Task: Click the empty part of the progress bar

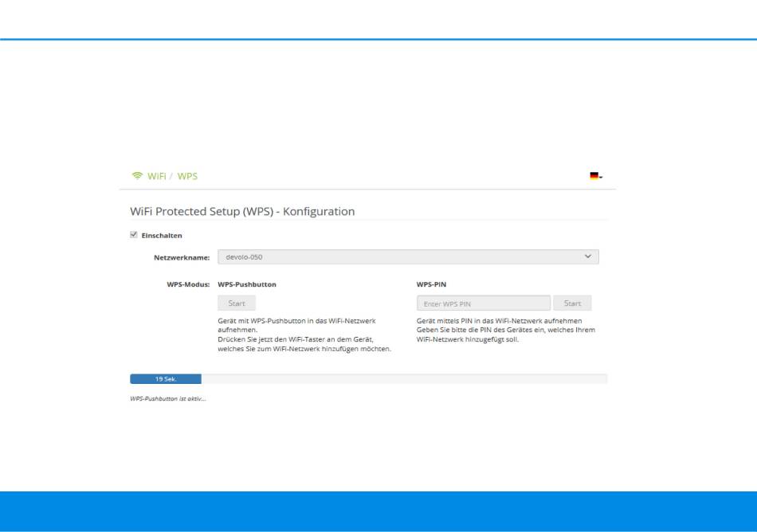Action: point(403,379)
